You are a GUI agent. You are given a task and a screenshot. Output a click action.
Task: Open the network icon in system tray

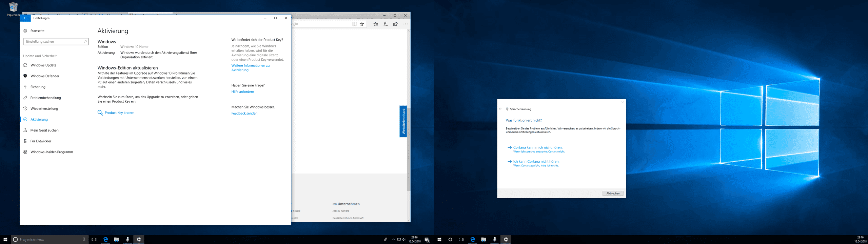[399, 240]
